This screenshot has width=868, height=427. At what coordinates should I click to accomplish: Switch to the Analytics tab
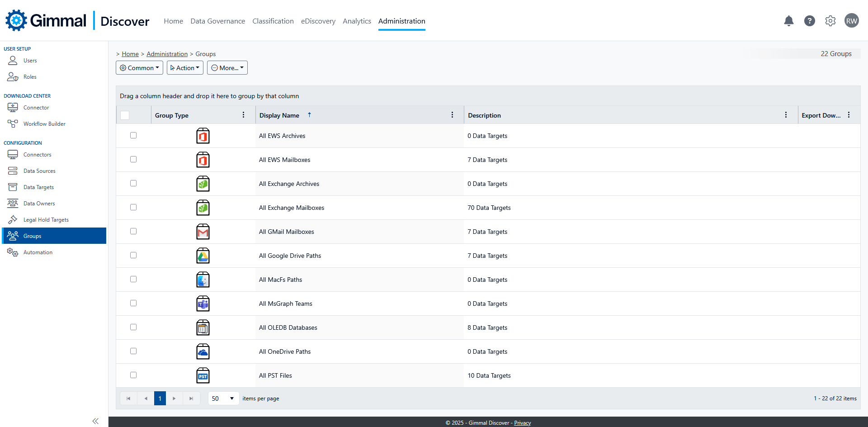[x=357, y=21]
